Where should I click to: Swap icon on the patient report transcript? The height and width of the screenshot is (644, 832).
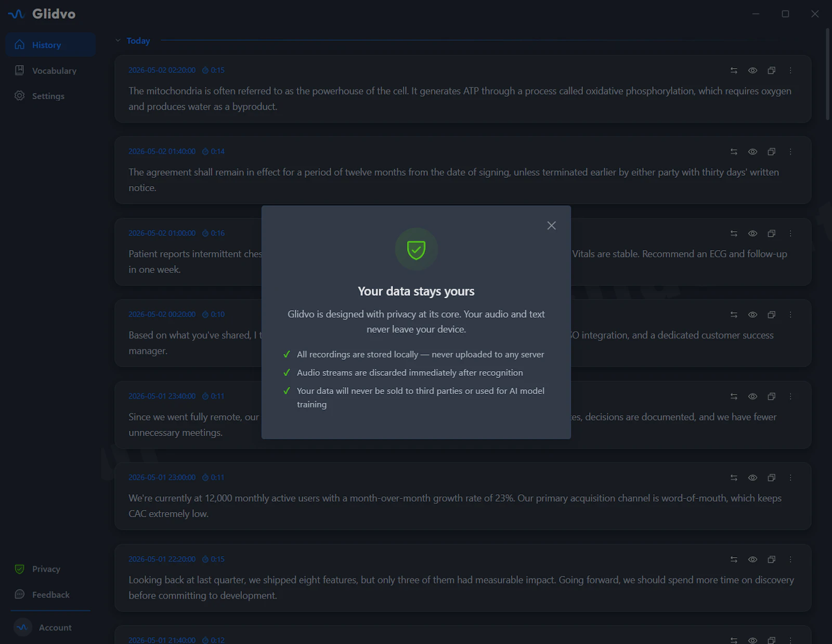[x=734, y=233]
